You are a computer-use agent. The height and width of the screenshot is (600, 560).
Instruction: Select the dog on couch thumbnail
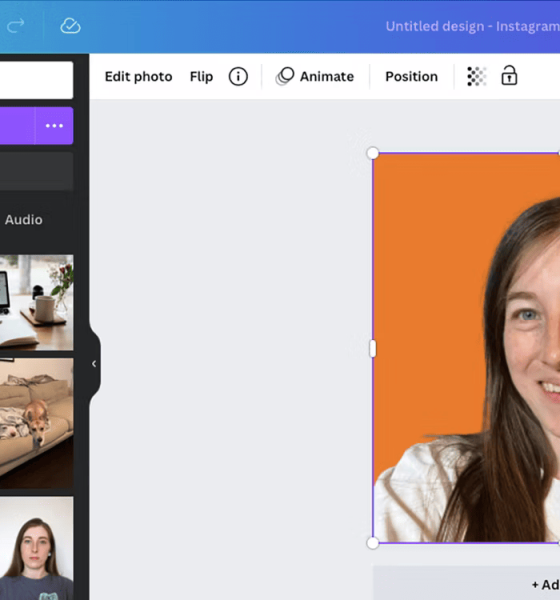[36, 423]
